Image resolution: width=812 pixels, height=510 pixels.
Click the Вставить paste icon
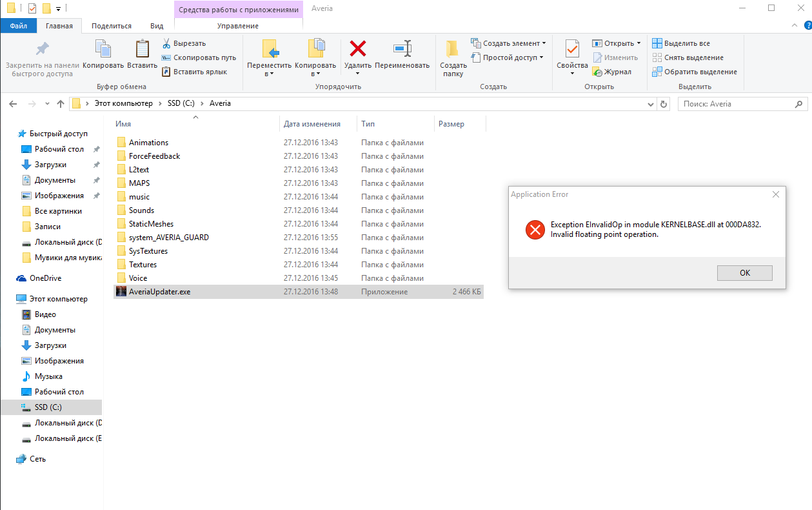142,49
